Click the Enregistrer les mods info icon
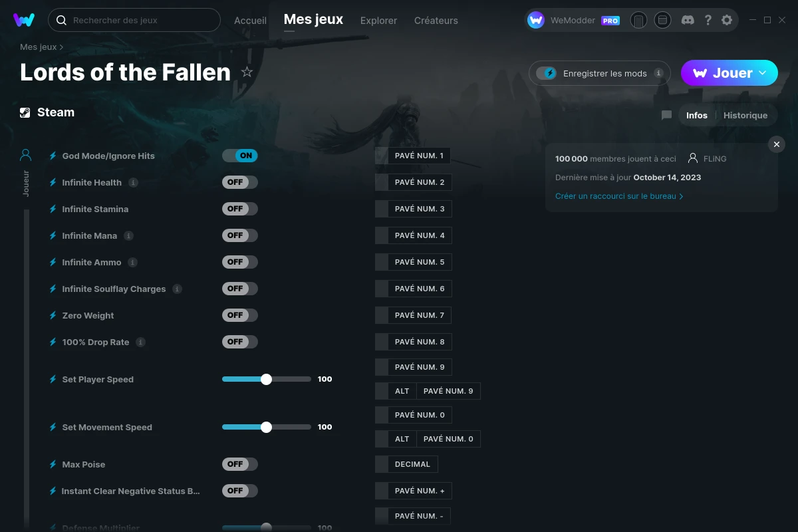 point(658,73)
